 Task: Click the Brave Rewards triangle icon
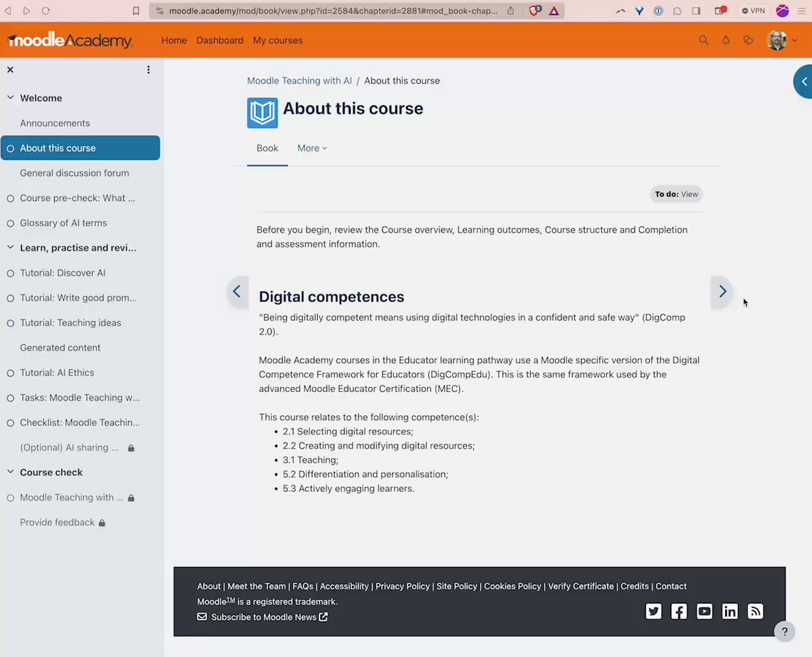click(554, 11)
